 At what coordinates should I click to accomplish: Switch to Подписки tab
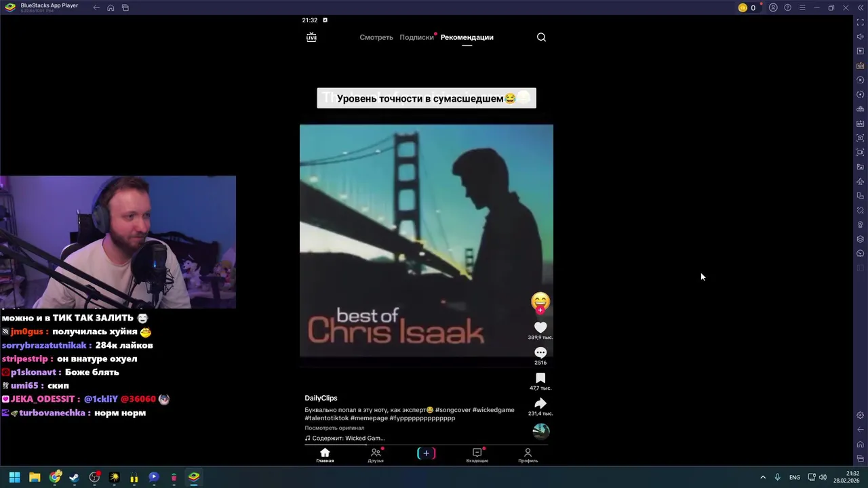416,37
